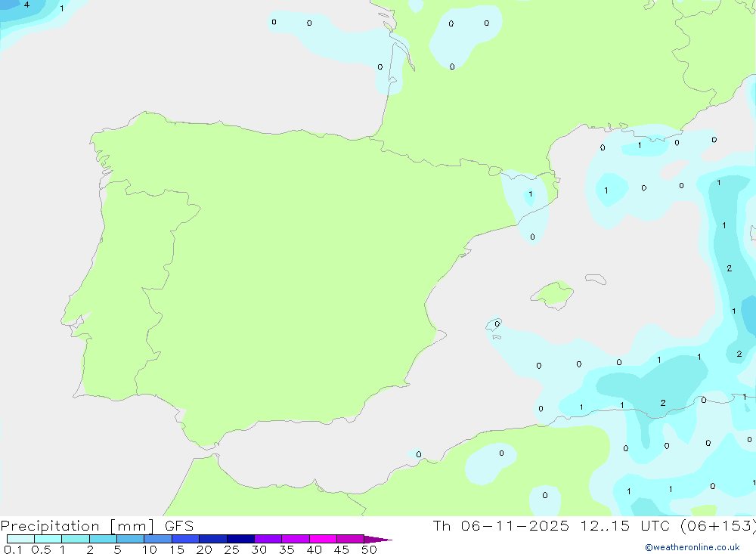Click the 0.1–0.5 mm legend swatch

[20, 539]
